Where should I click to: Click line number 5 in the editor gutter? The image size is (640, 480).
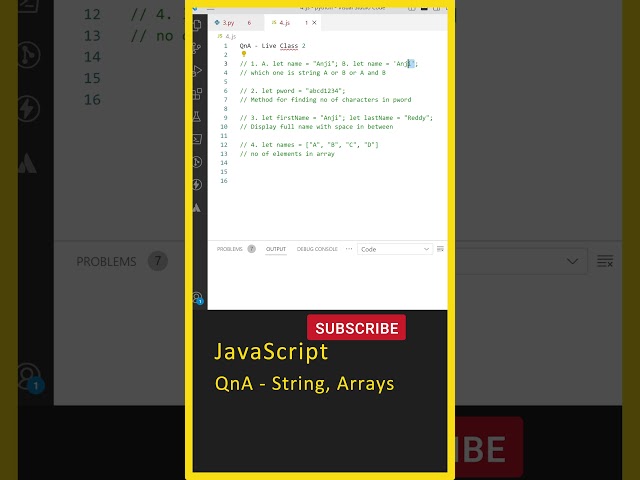click(x=225, y=82)
